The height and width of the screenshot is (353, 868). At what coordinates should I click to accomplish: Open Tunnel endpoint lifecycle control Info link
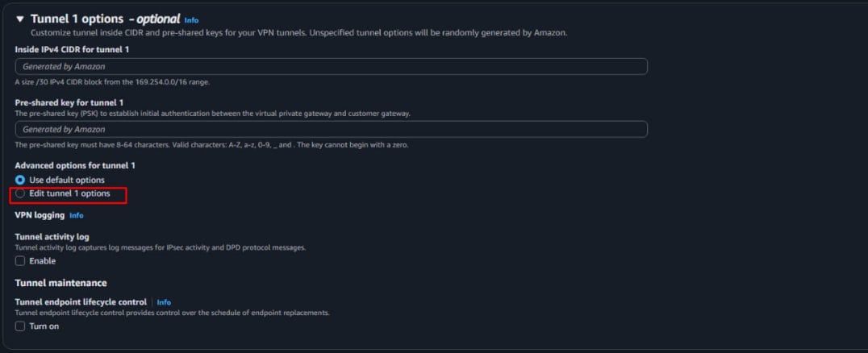pyautogui.click(x=164, y=302)
